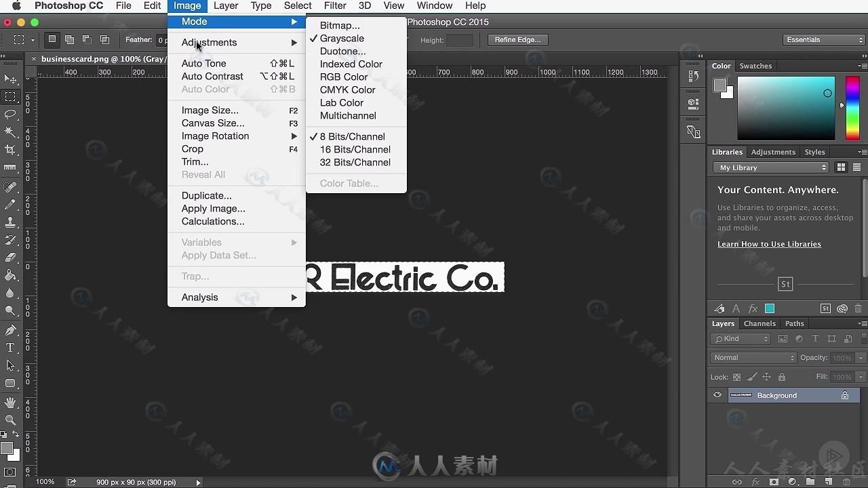This screenshot has height=488, width=868.
Task: Toggle Quick Mask mode icon
Action: pos(10,472)
